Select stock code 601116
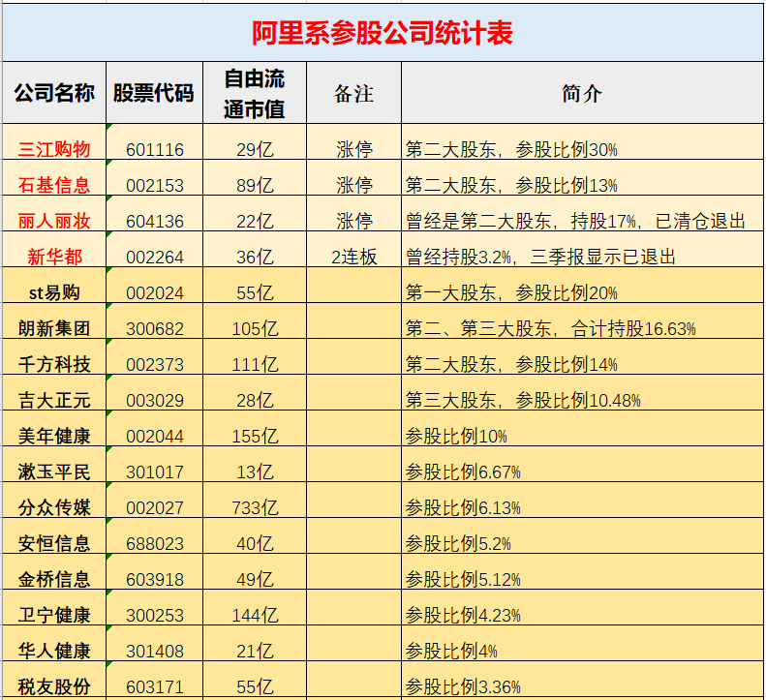 click(154, 141)
